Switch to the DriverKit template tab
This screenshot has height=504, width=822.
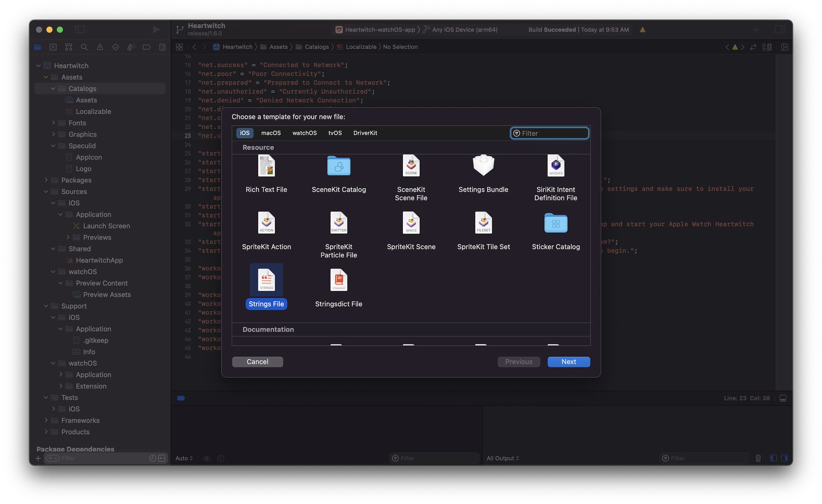[365, 133]
